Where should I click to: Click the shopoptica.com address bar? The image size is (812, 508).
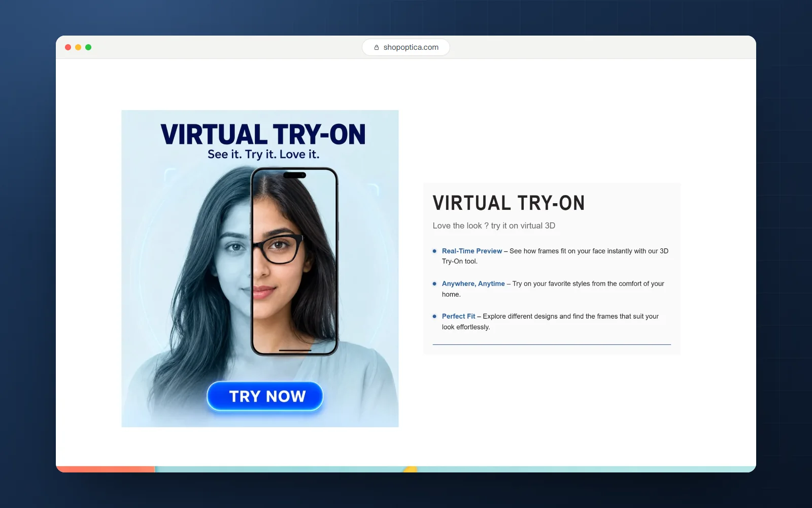tap(406, 47)
